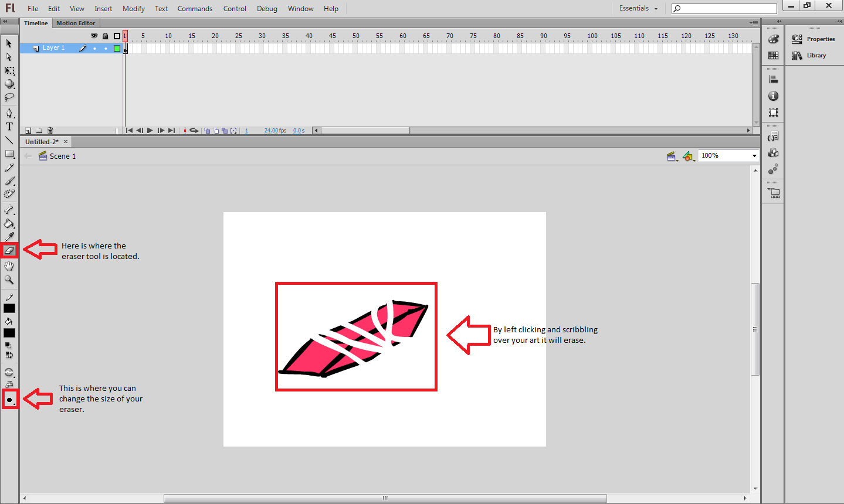Viewport: 844px width, 504px height.
Task: Activate the Lasso tool
Action: (10, 97)
